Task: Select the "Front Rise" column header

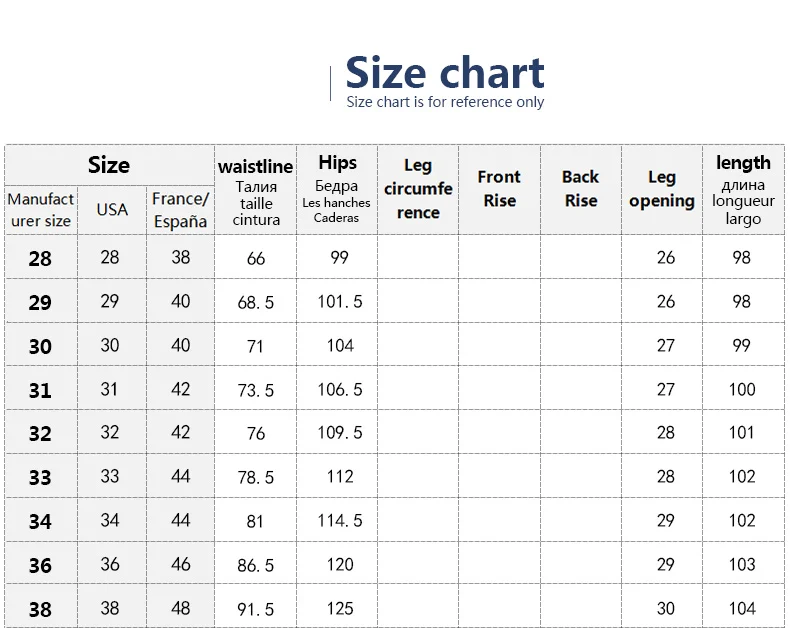Action: pyautogui.click(x=499, y=188)
